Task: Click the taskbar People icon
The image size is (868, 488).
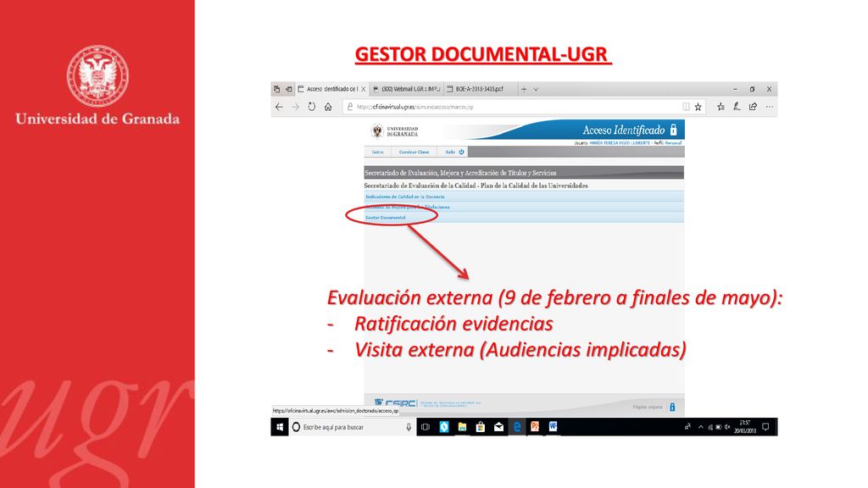Action: point(687,427)
